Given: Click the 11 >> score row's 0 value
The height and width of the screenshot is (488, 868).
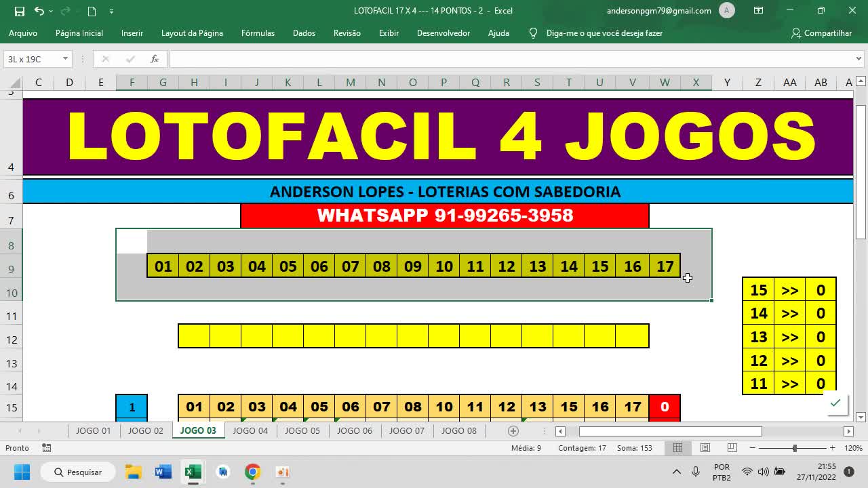Looking at the screenshot, I should coord(821,383).
